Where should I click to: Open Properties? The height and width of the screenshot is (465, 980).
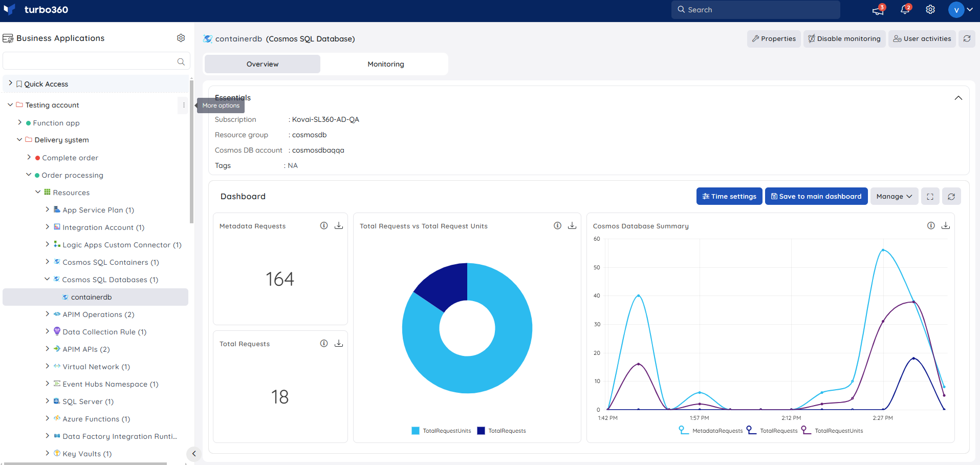click(774, 38)
